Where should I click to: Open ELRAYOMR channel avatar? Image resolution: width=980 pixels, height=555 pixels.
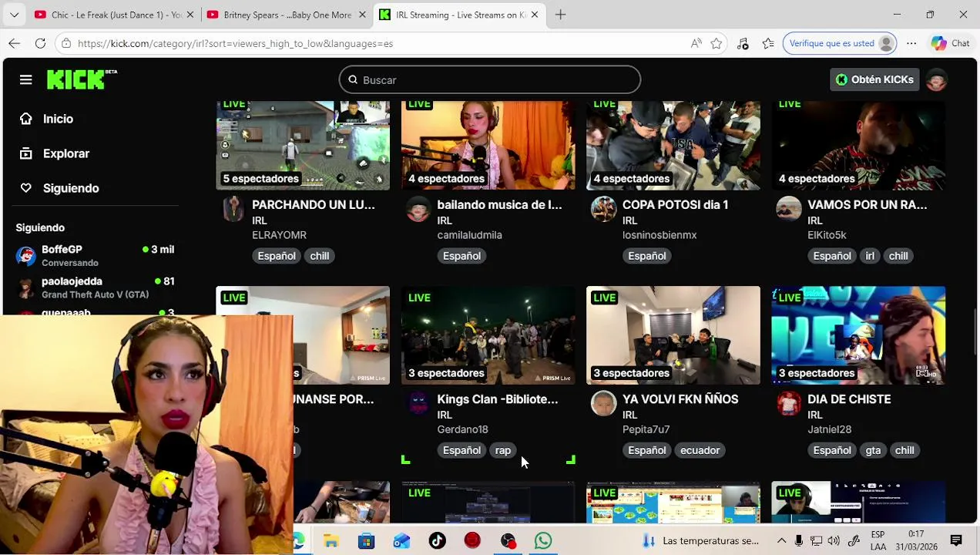coord(233,209)
